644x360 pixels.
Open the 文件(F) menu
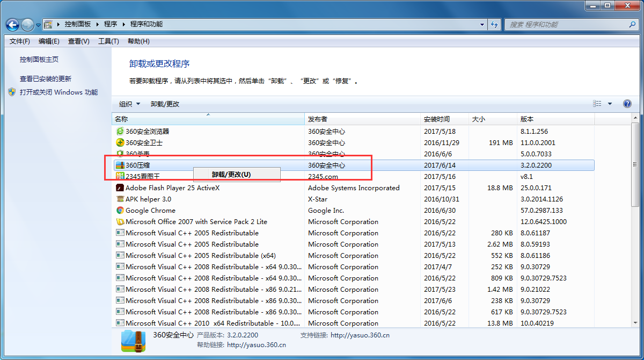coord(20,41)
